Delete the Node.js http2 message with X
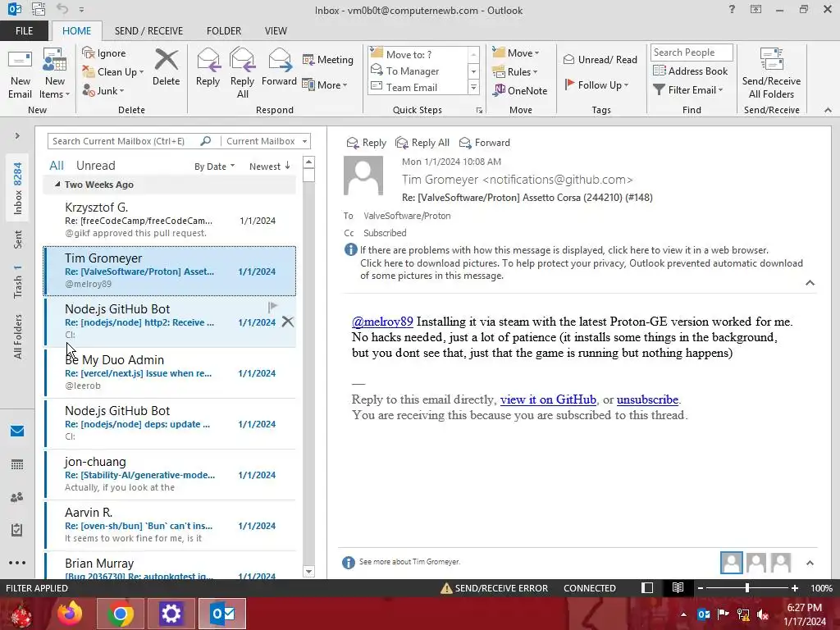 tap(288, 322)
